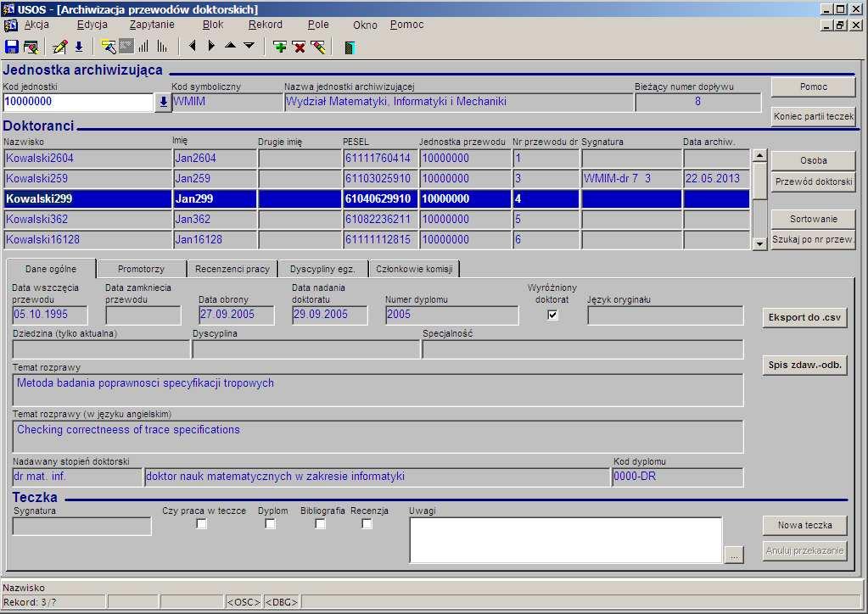The width and height of the screenshot is (868, 614).
Task: Click the form icon left of Akcja menu
Action: pos(10,25)
